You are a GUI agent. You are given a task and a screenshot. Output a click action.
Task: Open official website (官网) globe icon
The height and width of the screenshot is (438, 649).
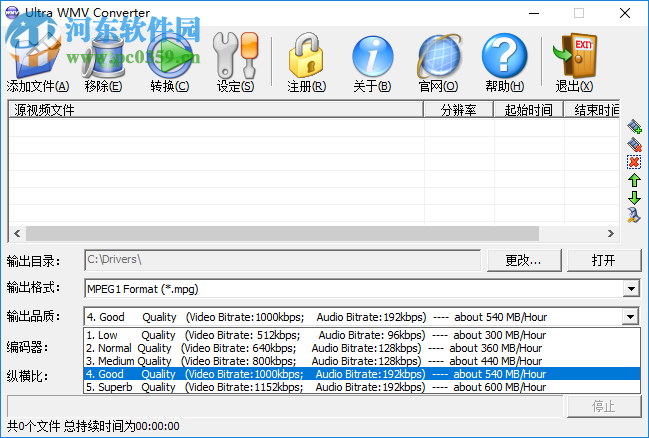[439, 56]
